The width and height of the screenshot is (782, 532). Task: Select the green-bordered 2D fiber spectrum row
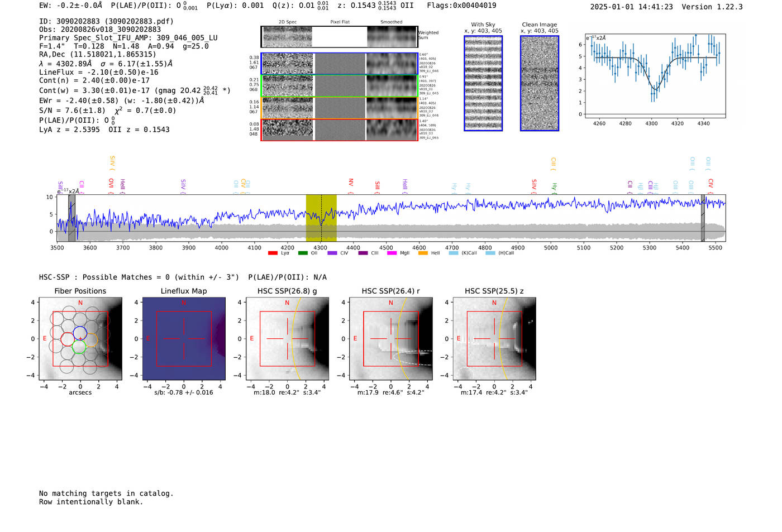tap(339, 86)
